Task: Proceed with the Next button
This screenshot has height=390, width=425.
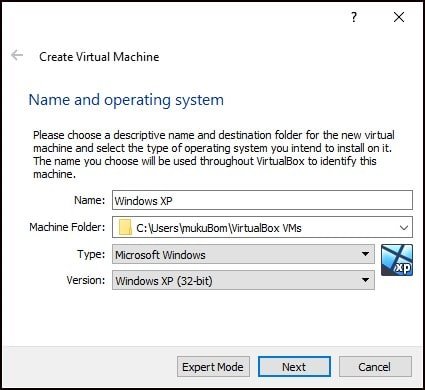Action: pos(294,367)
